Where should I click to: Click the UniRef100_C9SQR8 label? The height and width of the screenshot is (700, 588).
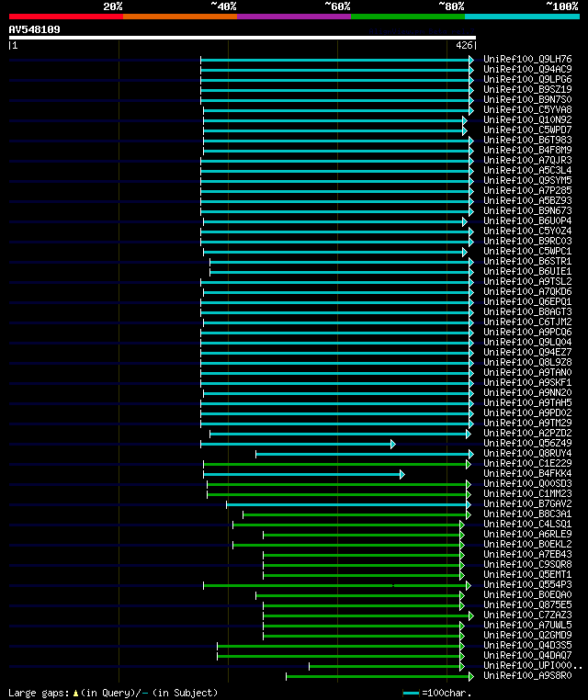[527, 564]
